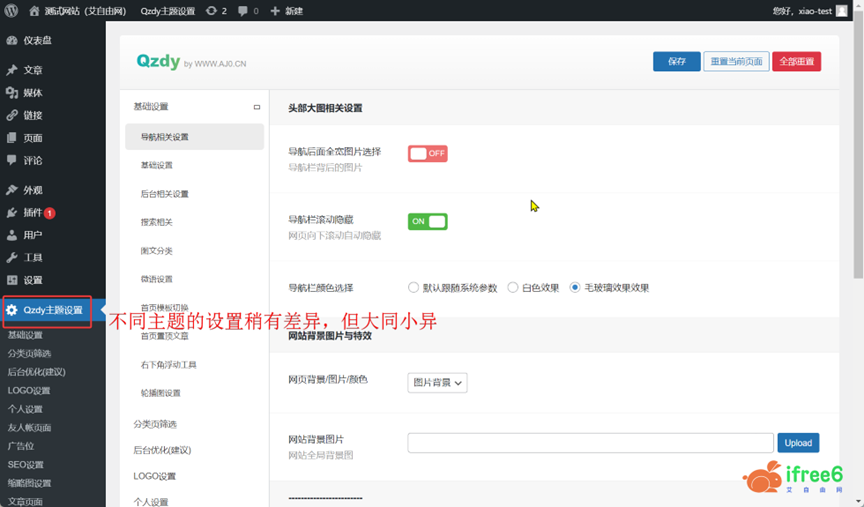Open the updates icon showing 2

[210, 11]
